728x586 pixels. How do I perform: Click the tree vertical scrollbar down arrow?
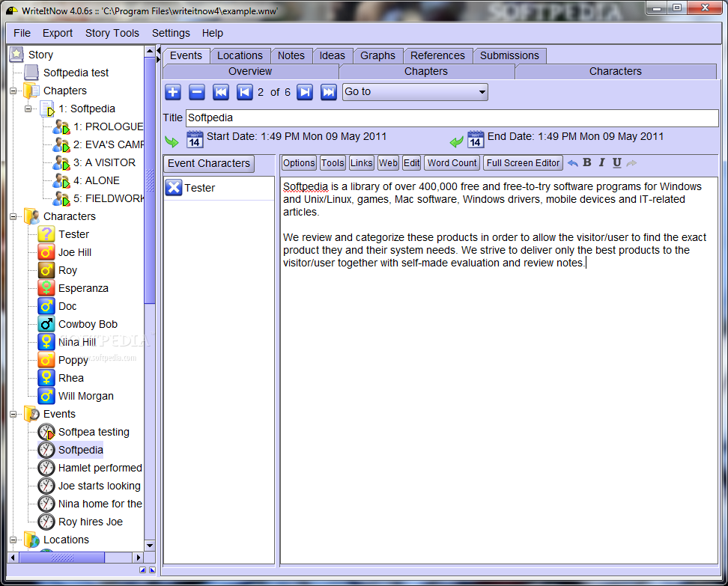coord(150,545)
